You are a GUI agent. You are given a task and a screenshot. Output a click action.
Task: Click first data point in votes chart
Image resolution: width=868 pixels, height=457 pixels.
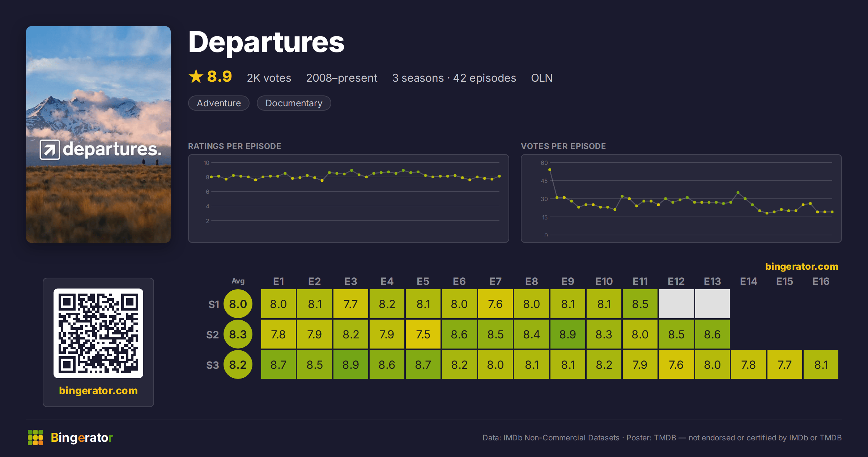pos(550,170)
